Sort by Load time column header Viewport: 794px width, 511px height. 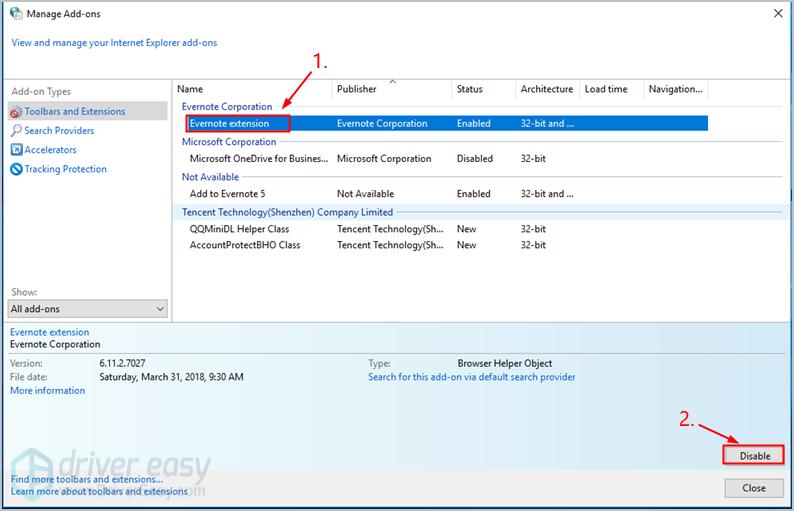[x=611, y=89]
